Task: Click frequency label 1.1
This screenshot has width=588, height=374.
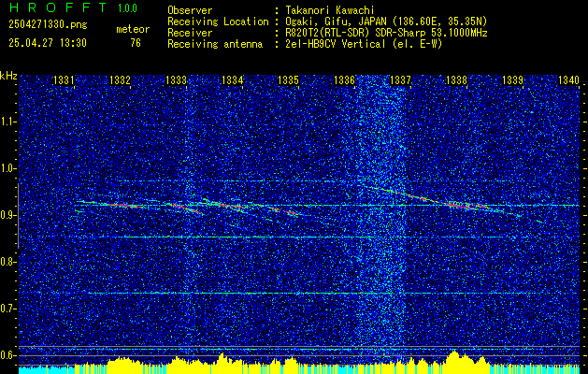Action: click(x=8, y=122)
